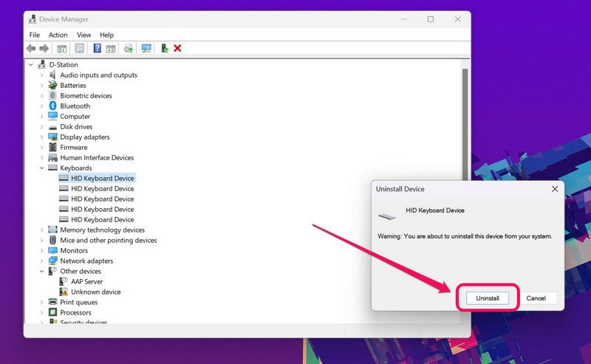Open the View menu
Screen dimensions: 591x364
84,35
